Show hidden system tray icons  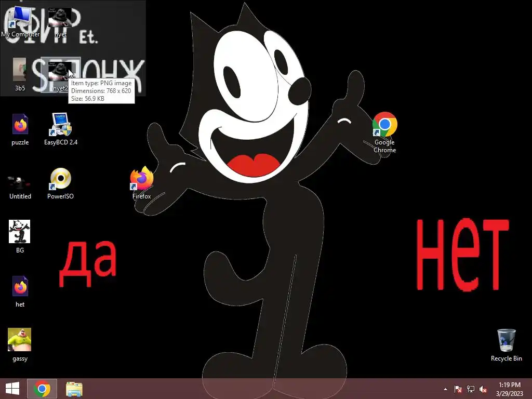point(445,389)
